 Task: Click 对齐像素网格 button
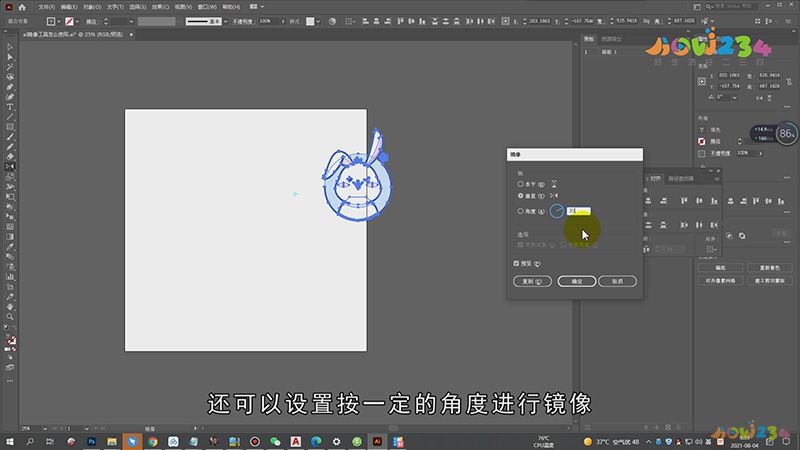(x=720, y=281)
